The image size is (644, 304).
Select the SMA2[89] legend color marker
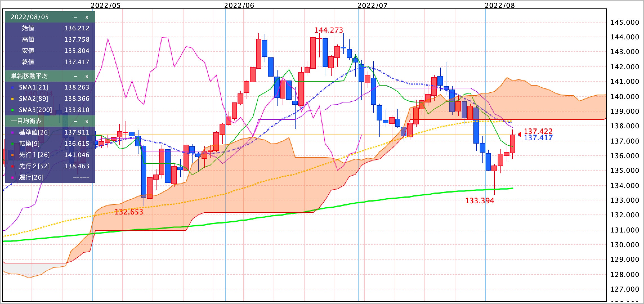click(x=12, y=99)
